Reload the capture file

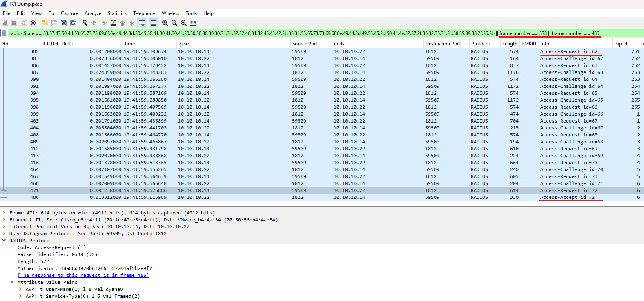73,23
